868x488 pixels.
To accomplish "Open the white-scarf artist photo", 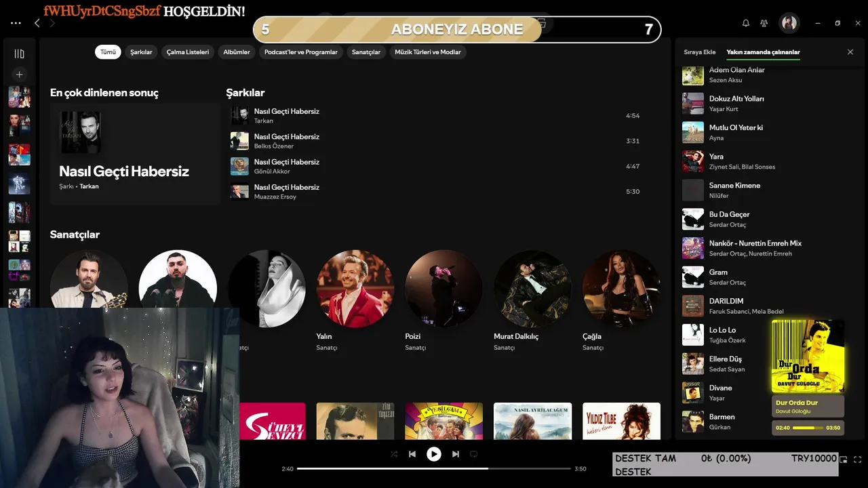I will [x=267, y=289].
